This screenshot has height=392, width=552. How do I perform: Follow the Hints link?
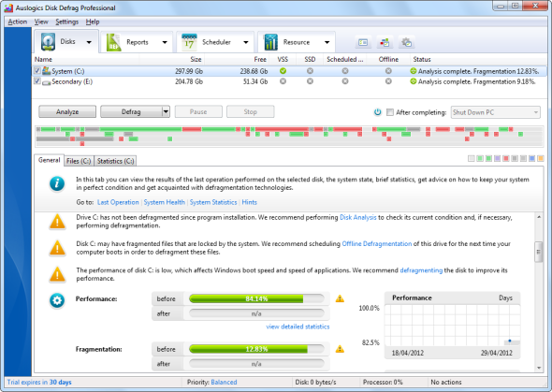coord(249,202)
